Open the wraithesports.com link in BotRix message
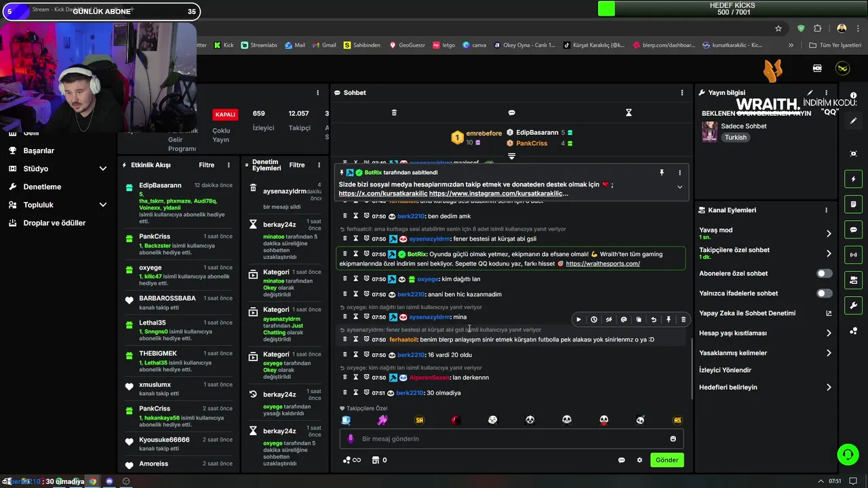 tap(603, 264)
